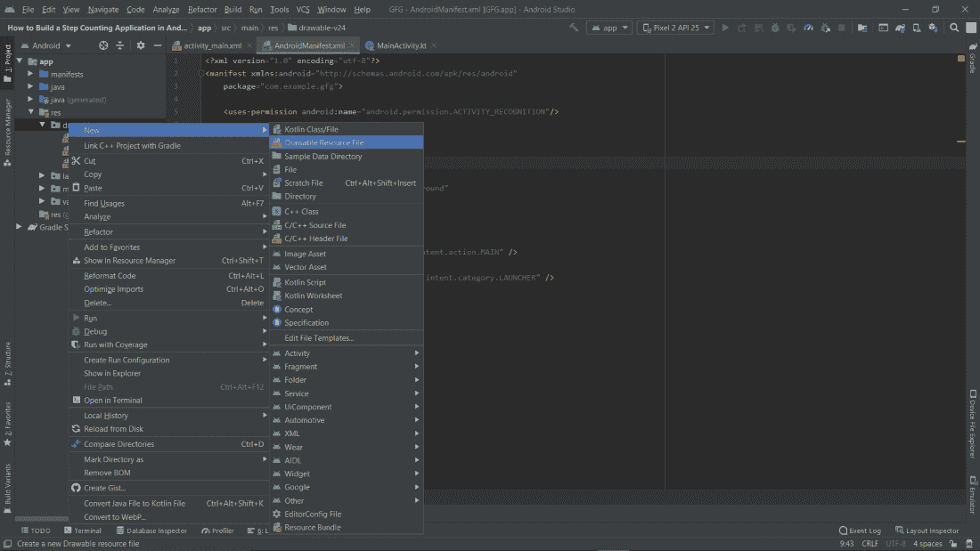
Task: Click the CRLF line separator indicator
Action: click(870, 543)
